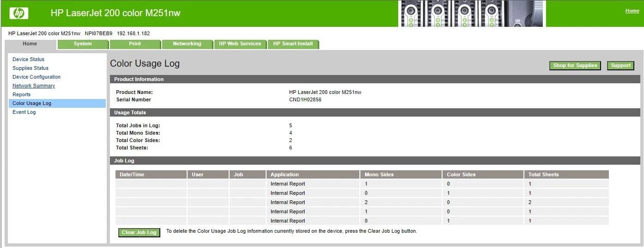Click the HP logo icon
The image size is (644, 248).
[19, 13]
